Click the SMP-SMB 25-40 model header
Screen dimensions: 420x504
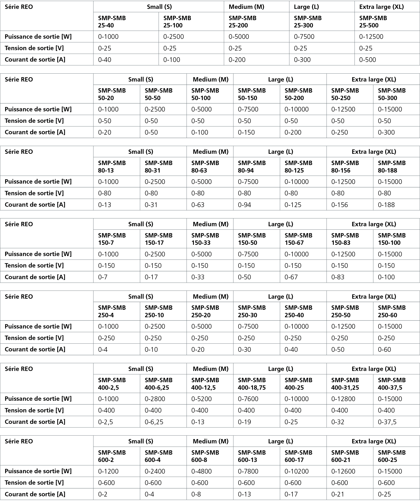(x=112, y=22)
